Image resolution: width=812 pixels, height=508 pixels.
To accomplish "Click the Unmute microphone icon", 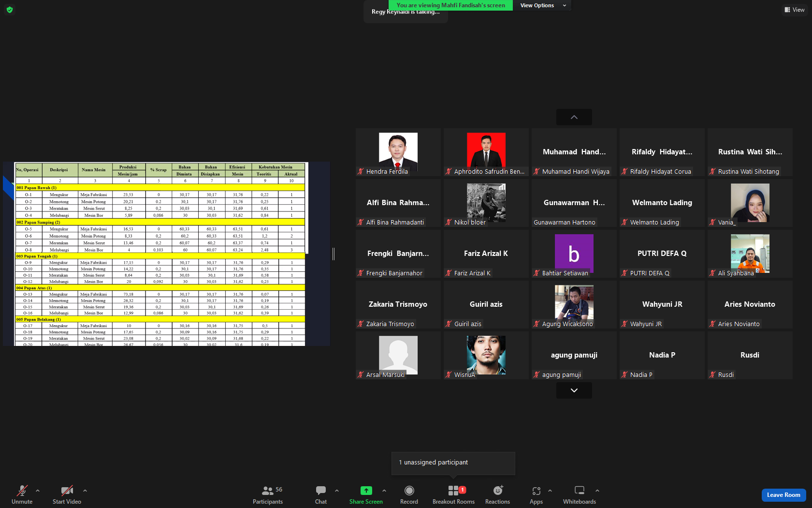I will (x=22, y=491).
